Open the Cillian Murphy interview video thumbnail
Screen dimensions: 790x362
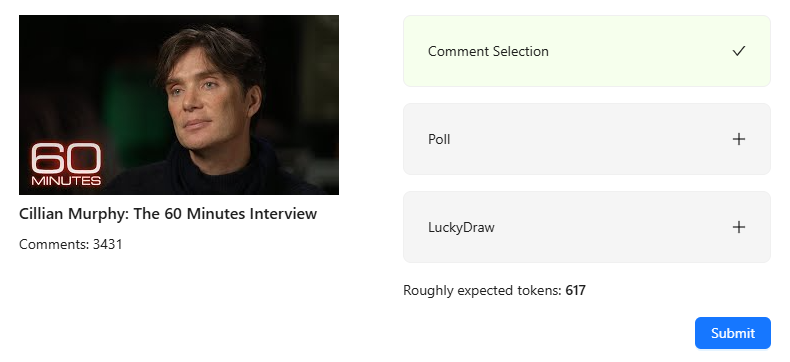tap(179, 105)
